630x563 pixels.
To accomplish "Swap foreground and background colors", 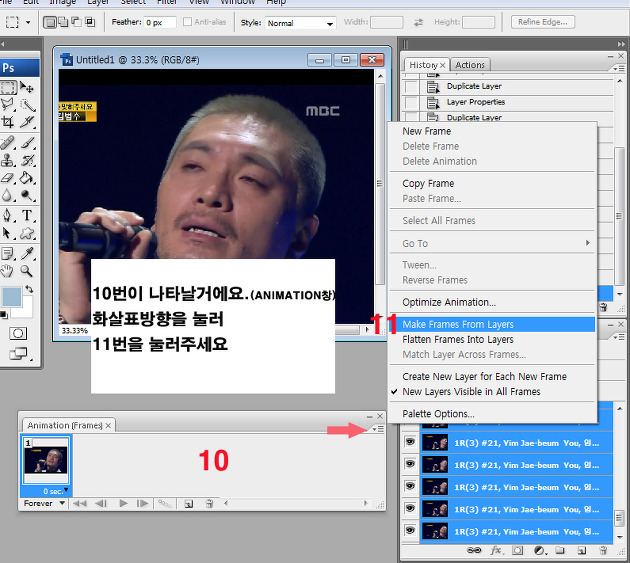I will pos(29,289).
